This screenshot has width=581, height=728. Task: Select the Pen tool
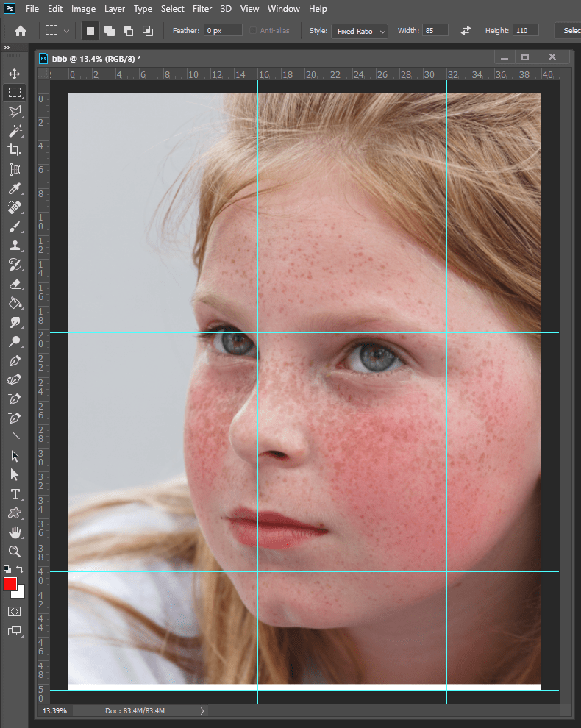15,360
